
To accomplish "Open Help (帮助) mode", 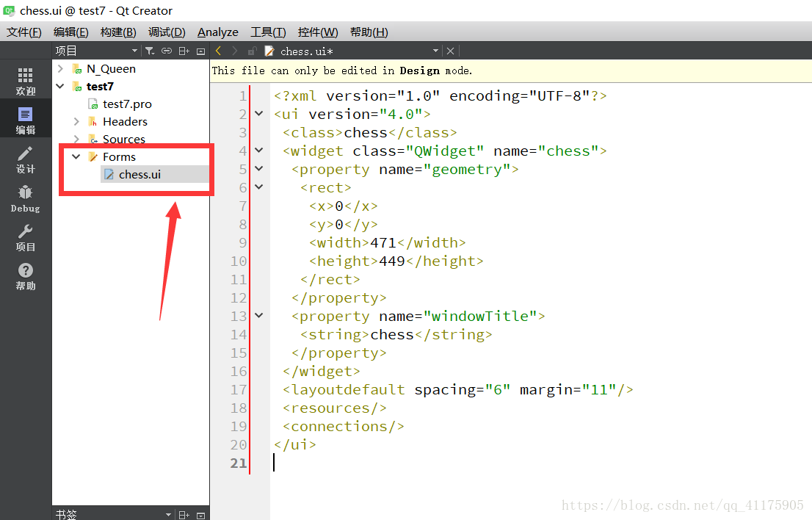I will [26, 277].
